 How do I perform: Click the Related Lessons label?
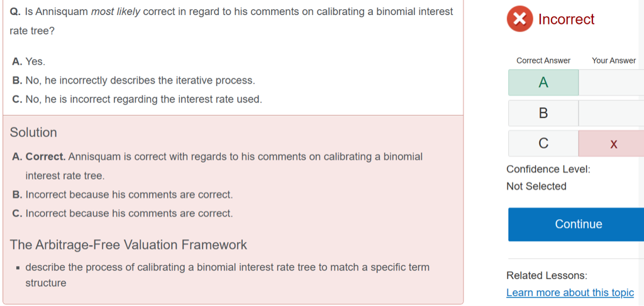[x=547, y=275]
